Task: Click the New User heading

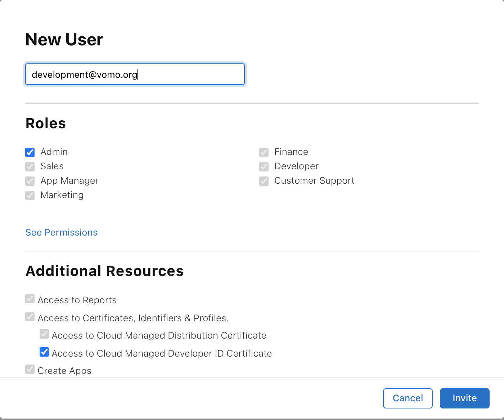Action: pyautogui.click(x=64, y=40)
